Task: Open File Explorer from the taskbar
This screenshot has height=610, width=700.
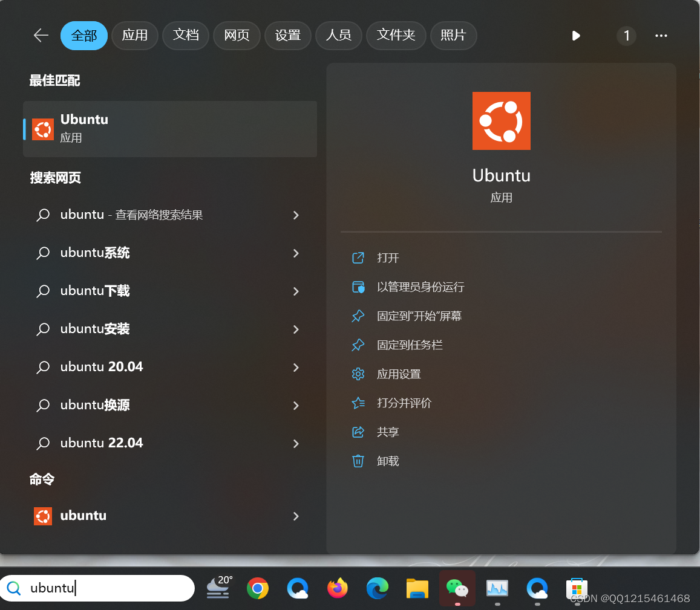Action: point(417,588)
